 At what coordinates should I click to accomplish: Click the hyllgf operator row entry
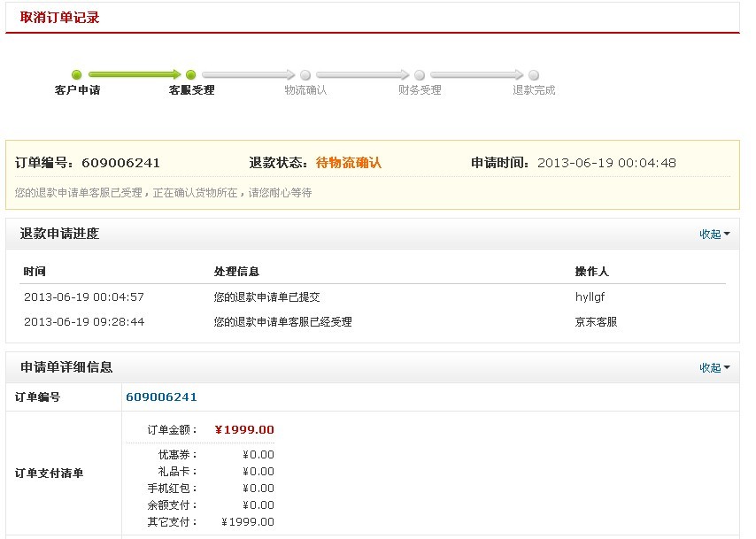(x=589, y=297)
